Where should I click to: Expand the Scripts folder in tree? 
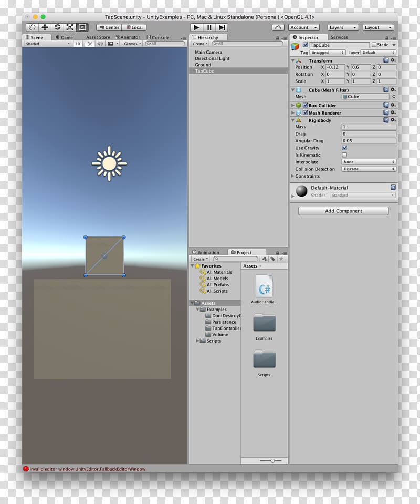coord(197,341)
